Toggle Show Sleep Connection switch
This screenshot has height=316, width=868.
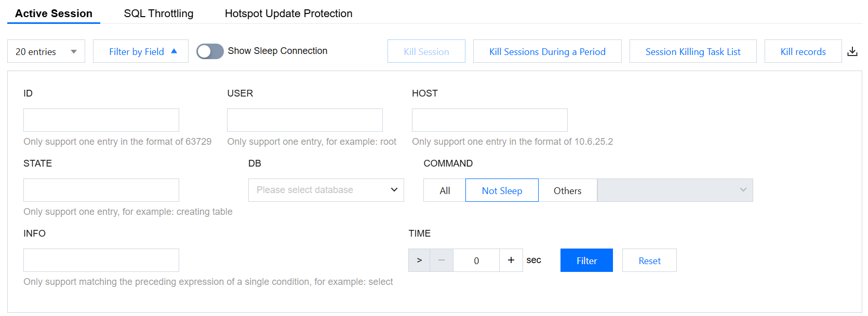click(x=210, y=51)
